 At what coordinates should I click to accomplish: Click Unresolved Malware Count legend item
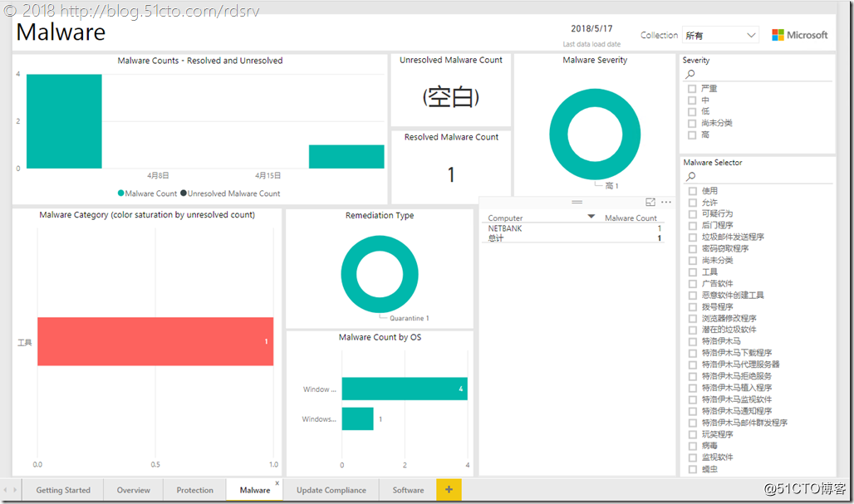pos(230,193)
